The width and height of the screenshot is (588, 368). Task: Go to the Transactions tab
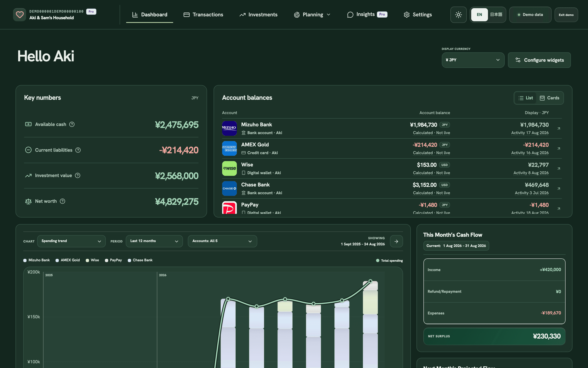pos(203,15)
